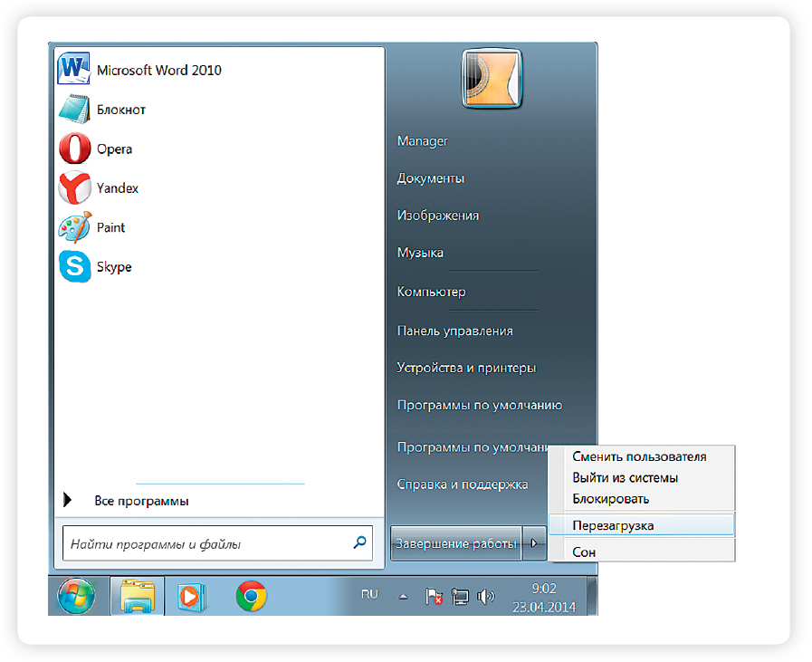
Task: Open shutdown options arrow button
Action: (x=534, y=542)
